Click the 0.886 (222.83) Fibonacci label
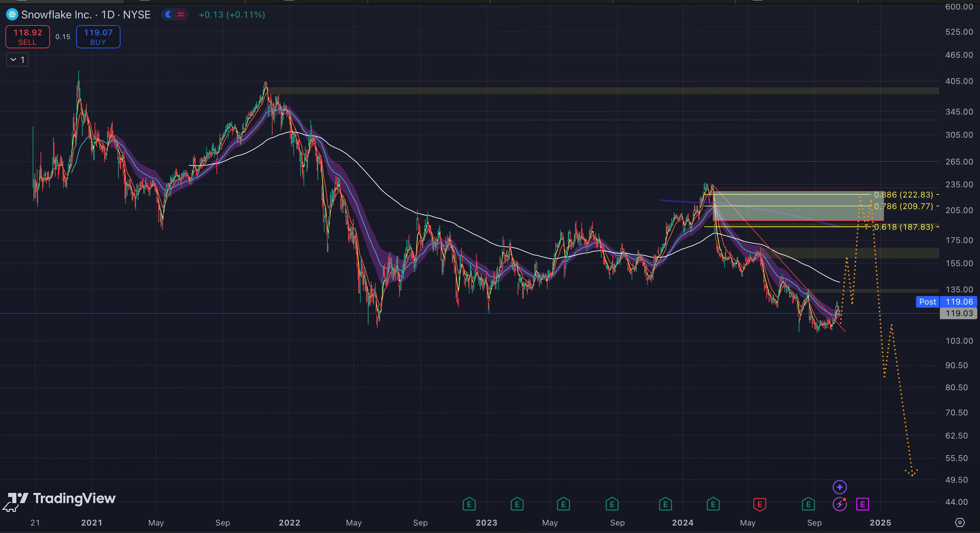Image resolution: width=980 pixels, height=533 pixels. tap(903, 195)
